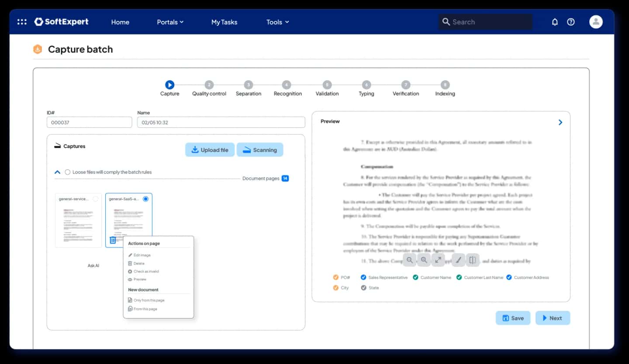
Task: Toggle Loose files will comply batch rules
Action: point(67,172)
